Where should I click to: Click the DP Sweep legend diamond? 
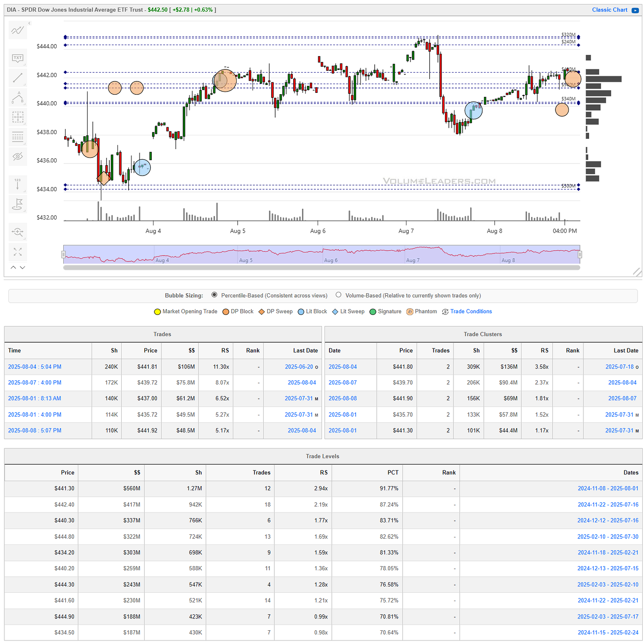pyautogui.click(x=261, y=312)
